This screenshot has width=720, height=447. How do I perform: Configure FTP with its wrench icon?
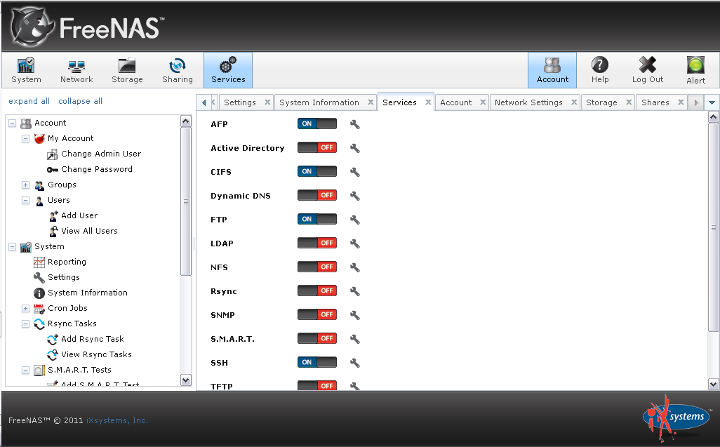pyautogui.click(x=354, y=220)
